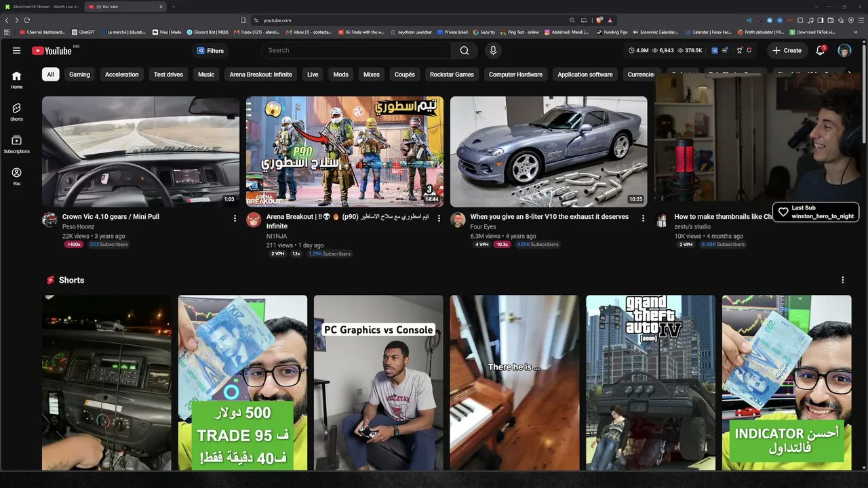Click the youtube.com address bar
Image resolution: width=868 pixels, height=488 pixels.
(407, 20)
